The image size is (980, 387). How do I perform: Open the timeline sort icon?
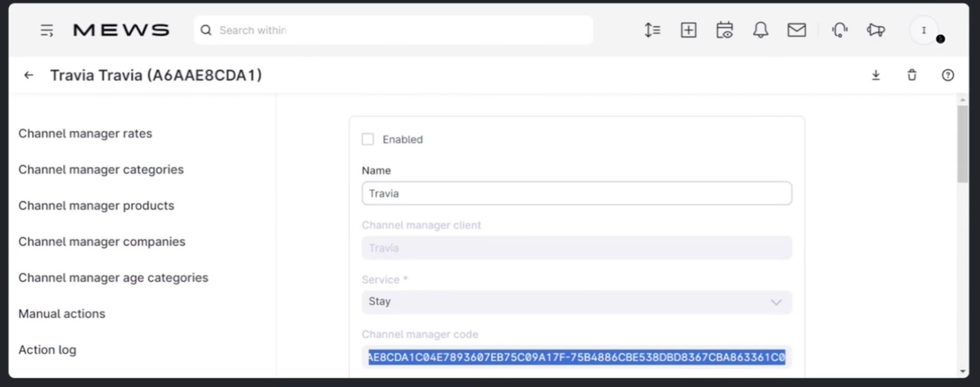click(x=652, y=30)
